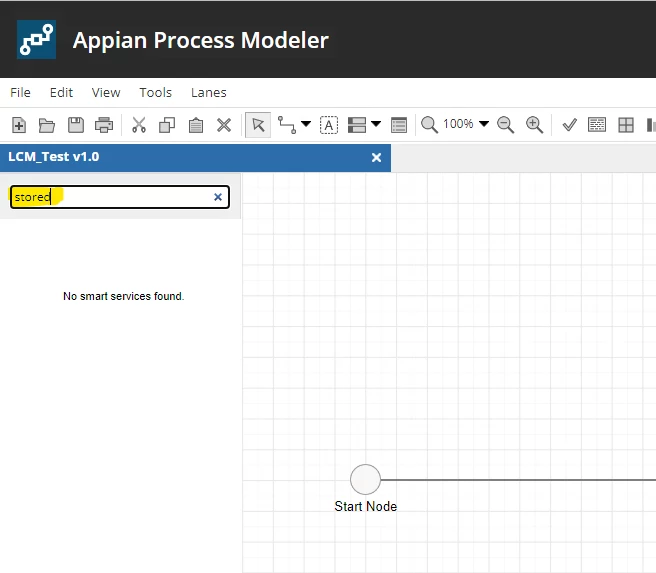This screenshot has width=656, height=573.
Task: Close the LCM_Test v1.0 tab
Action: (x=377, y=158)
